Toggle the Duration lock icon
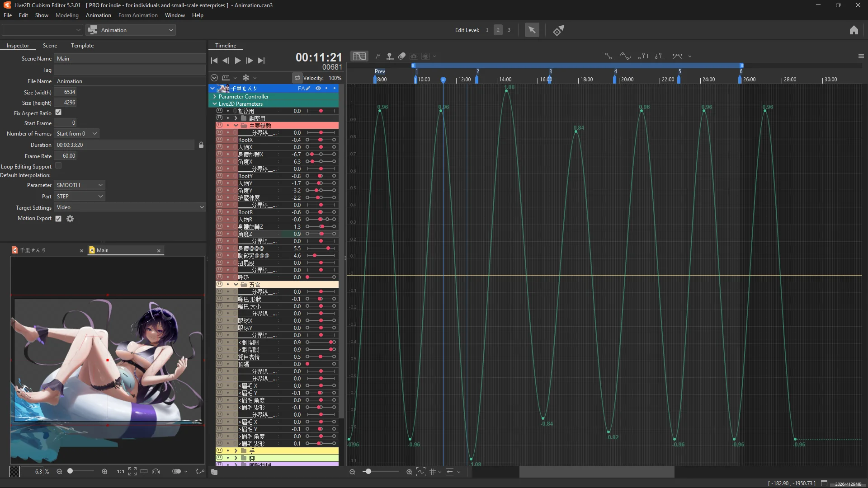This screenshot has height=488, width=868. point(201,145)
